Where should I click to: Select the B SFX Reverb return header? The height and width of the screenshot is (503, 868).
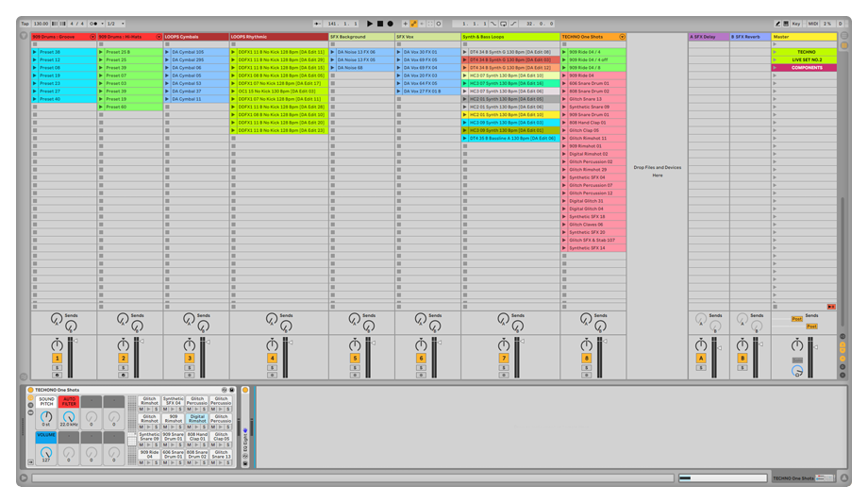click(x=750, y=37)
